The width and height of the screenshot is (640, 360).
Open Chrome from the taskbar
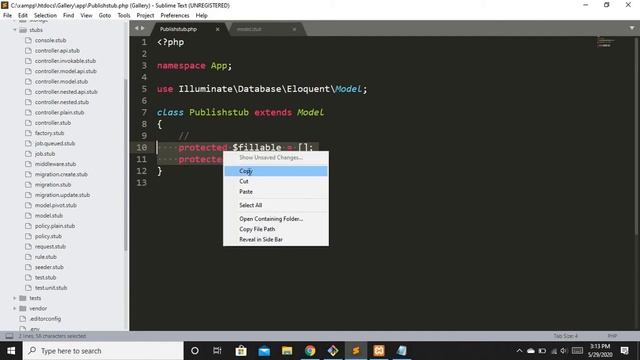(x=310, y=351)
